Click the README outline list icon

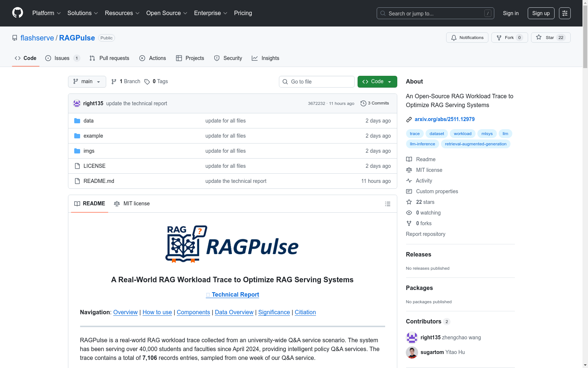[388, 204]
